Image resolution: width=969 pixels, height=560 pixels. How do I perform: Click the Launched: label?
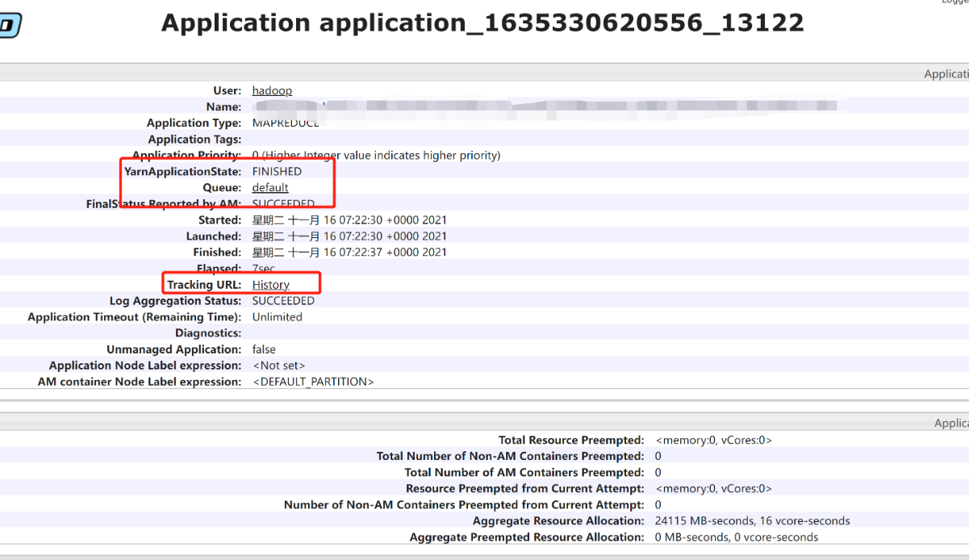pos(214,236)
